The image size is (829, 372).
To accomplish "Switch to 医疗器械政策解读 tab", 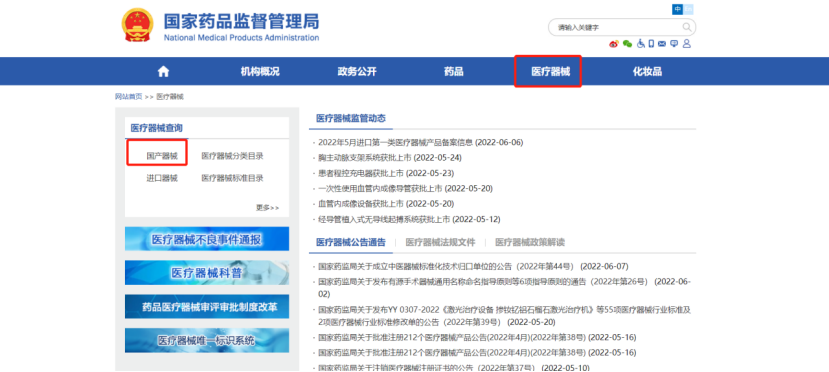I will 530,243.
